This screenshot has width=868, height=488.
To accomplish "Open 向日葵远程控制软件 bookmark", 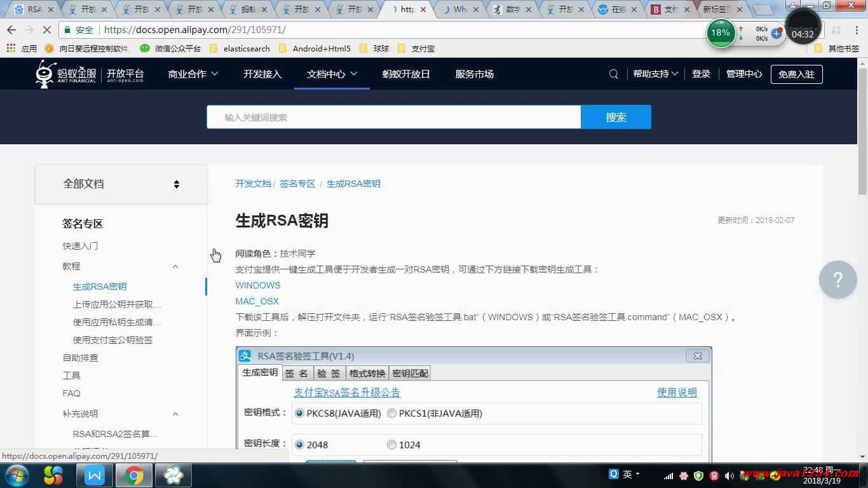I will click(x=87, y=48).
